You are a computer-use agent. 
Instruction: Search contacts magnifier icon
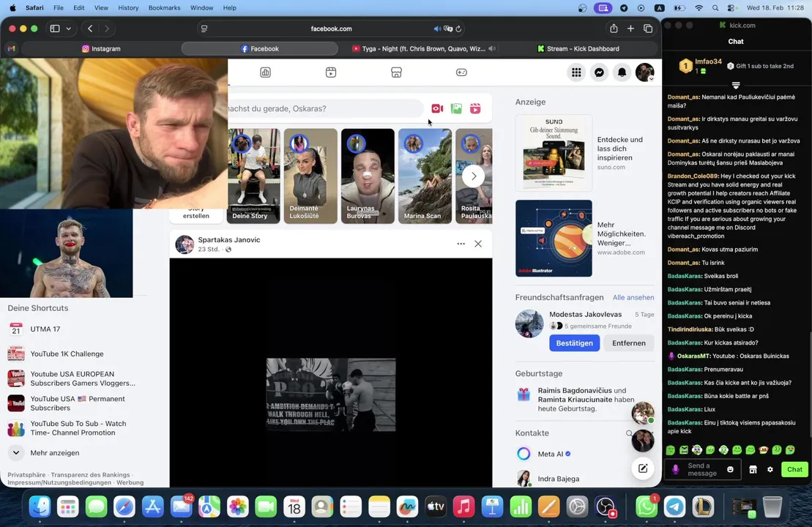coord(629,433)
